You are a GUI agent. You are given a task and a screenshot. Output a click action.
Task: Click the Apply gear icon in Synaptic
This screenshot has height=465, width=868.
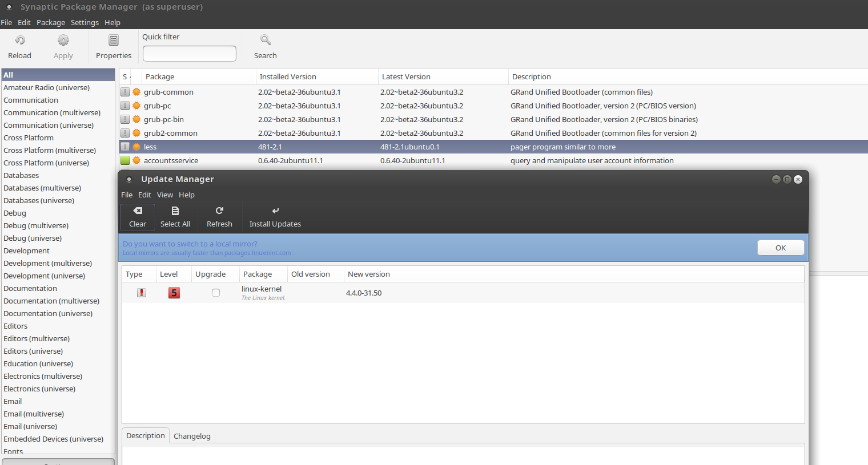coord(63,40)
